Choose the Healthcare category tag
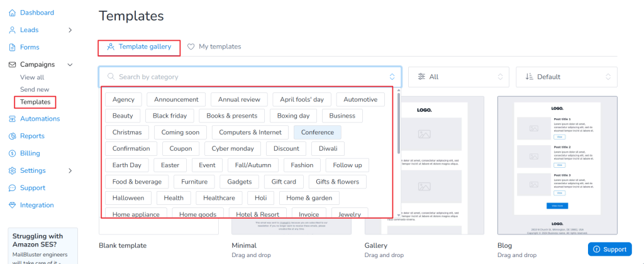 219,198
